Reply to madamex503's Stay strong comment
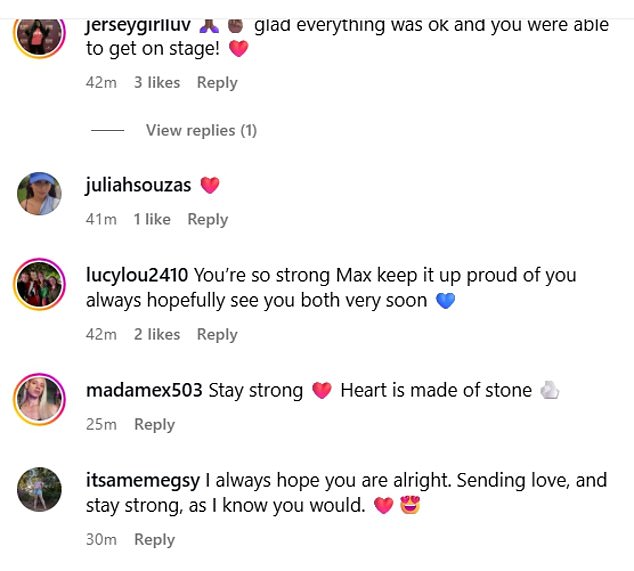This screenshot has width=634, height=571. [x=154, y=424]
